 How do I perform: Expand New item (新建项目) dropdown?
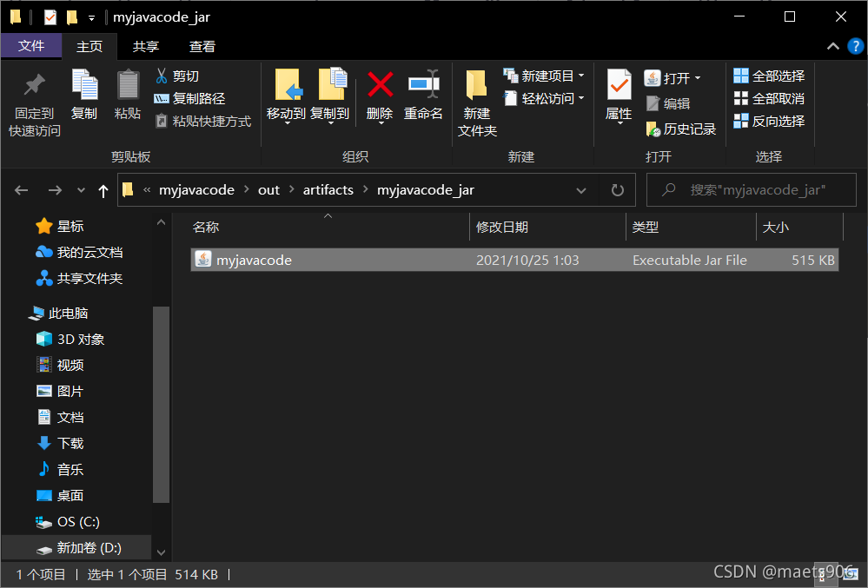[582, 76]
